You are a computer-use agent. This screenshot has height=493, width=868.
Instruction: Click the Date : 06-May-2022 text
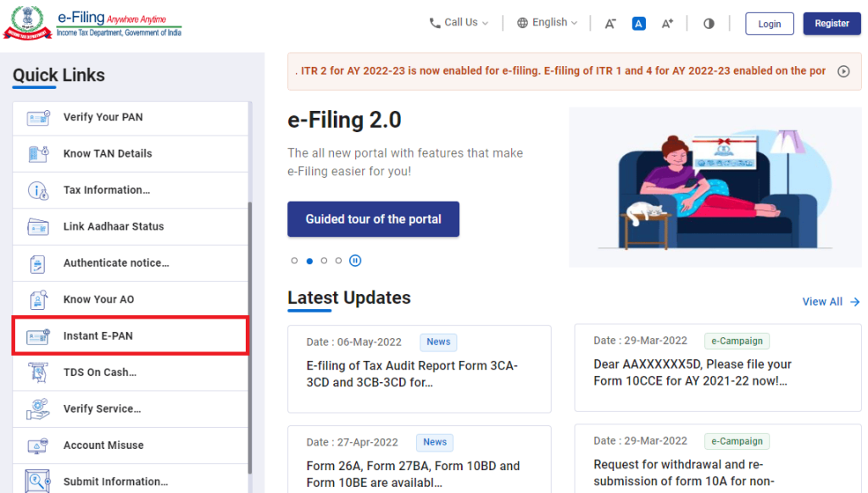coord(353,342)
